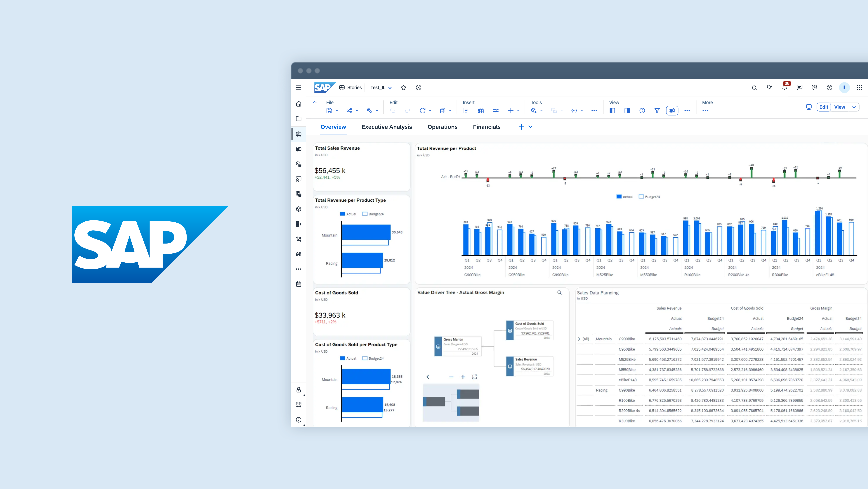This screenshot has height=489, width=868.
Task: Expand the Insert plus dropdown arrow
Action: tap(518, 111)
